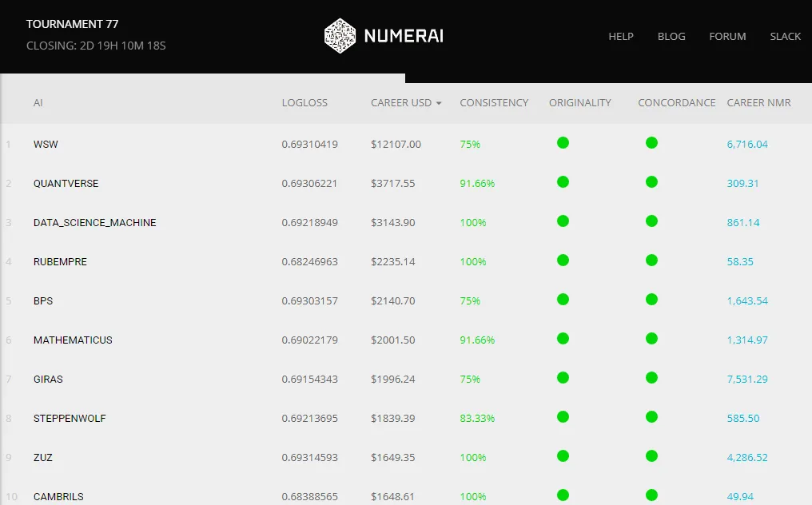
Task: Click WSW's career NMR value 6,716.04
Action: (x=747, y=145)
